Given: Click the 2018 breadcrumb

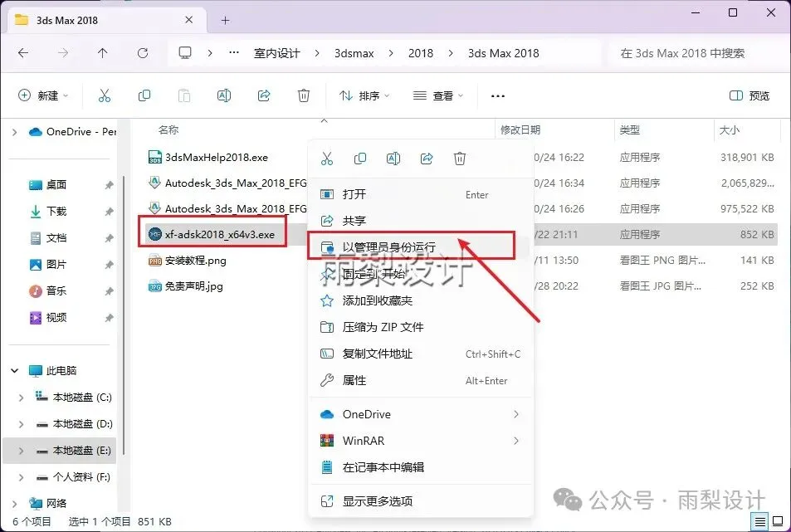Looking at the screenshot, I should click(421, 53).
